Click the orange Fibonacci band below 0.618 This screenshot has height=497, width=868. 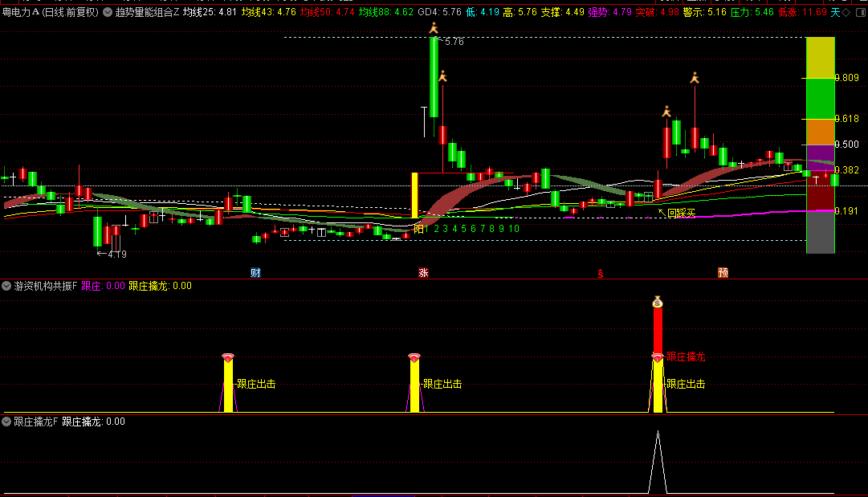coord(821,132)
